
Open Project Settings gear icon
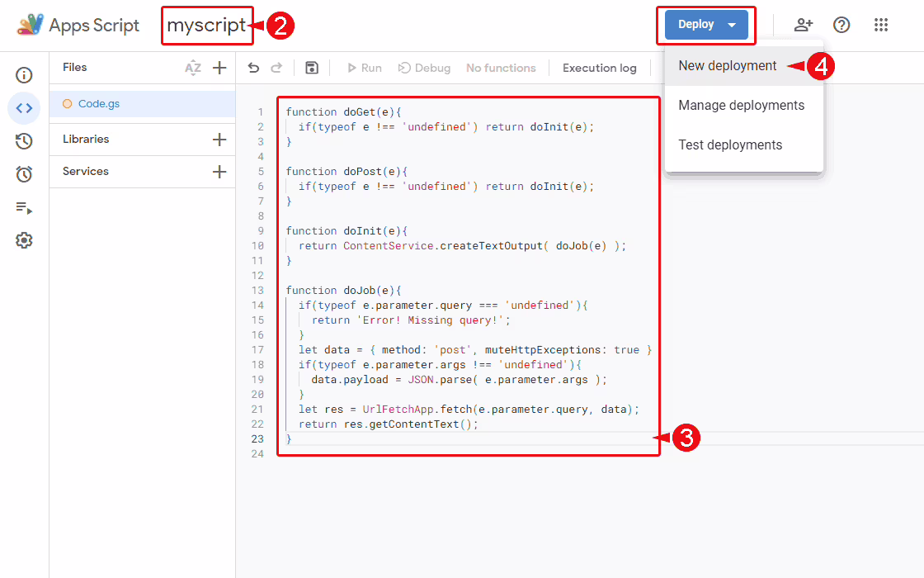24,241
